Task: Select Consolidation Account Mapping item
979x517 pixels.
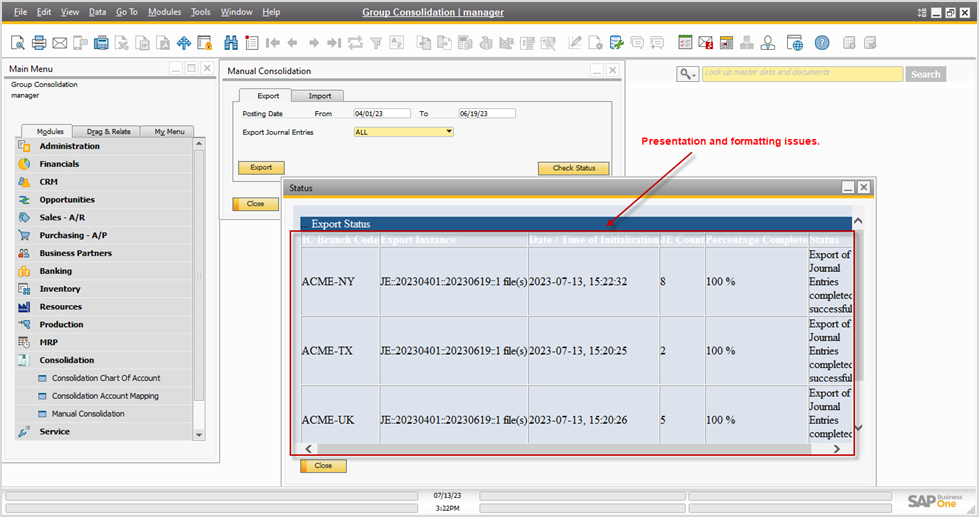Action: point(105,396)
